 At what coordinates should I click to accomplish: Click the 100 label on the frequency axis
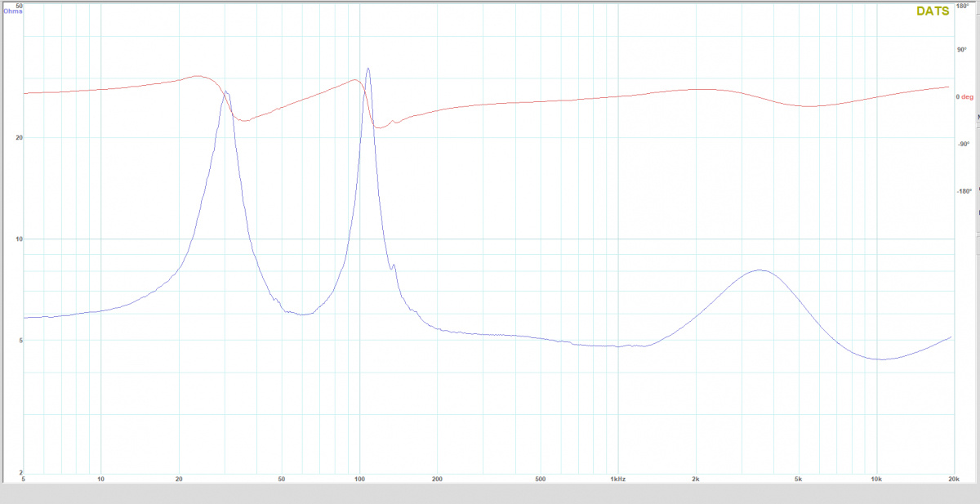pos(359,478)
